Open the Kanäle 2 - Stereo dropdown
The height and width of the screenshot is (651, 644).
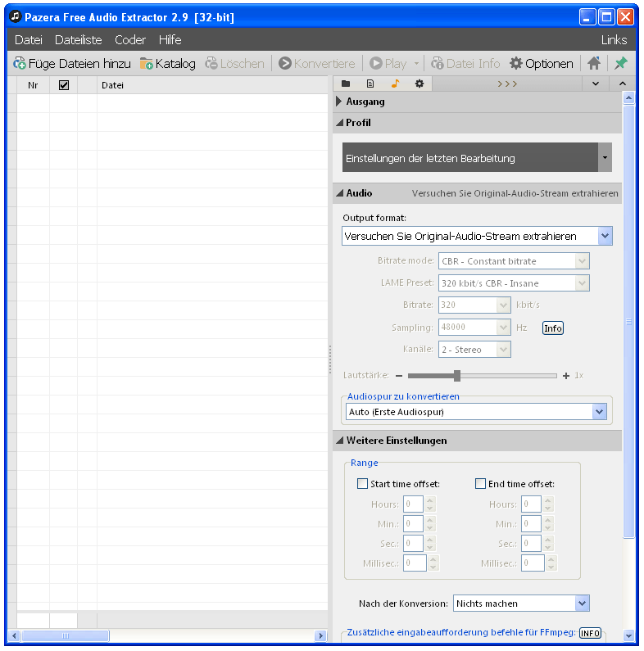coord(474,350)
